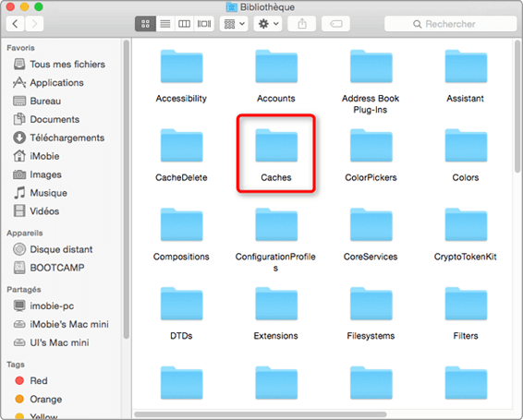Select imobie-pc under Partagés
The height and width of the screenshot is (420, 523).
pyautogui.click(x=43, y=306)
